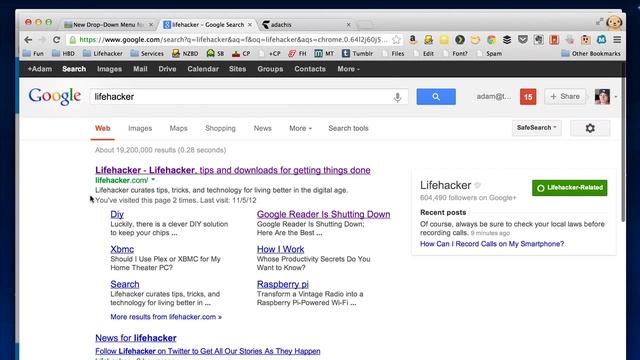Go back with the browser back arrow
Viewport: 640px width, 360px height.
click(x=28, y=40)
